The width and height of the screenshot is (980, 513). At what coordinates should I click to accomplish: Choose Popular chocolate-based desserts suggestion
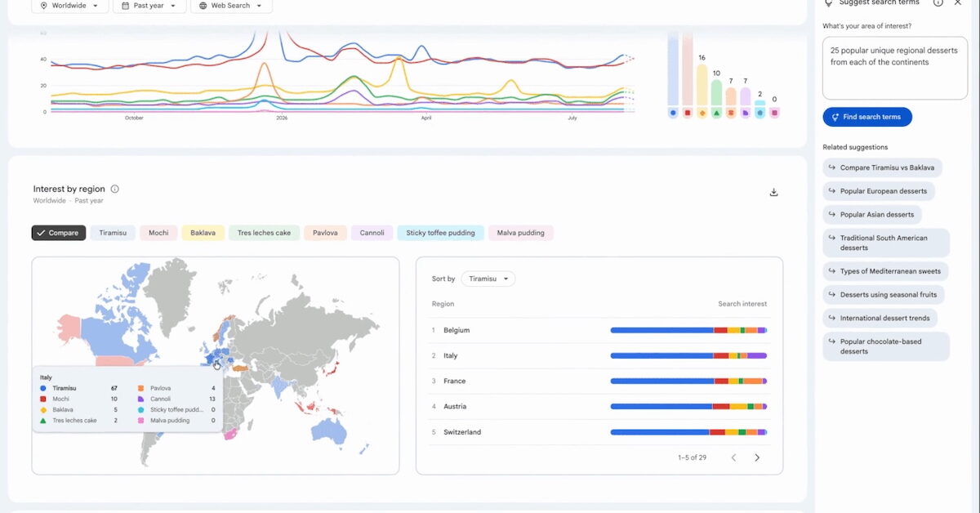pos(886,346)
